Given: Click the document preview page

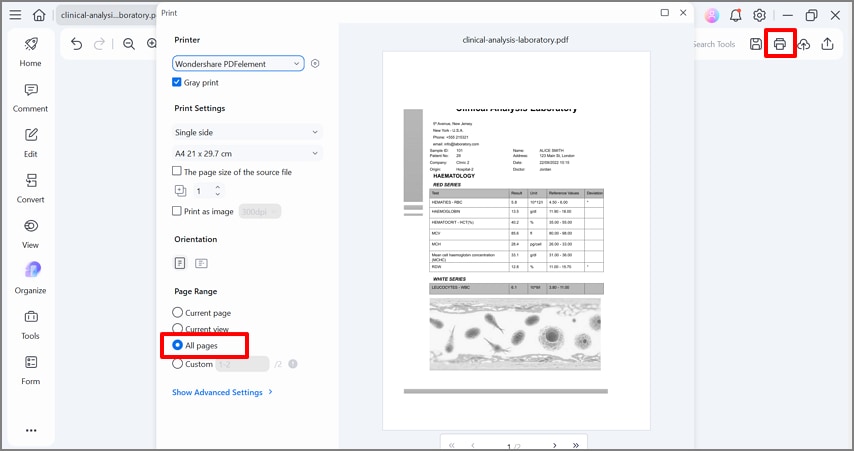Looking at the screenshot, I should (x=516, y=241).
